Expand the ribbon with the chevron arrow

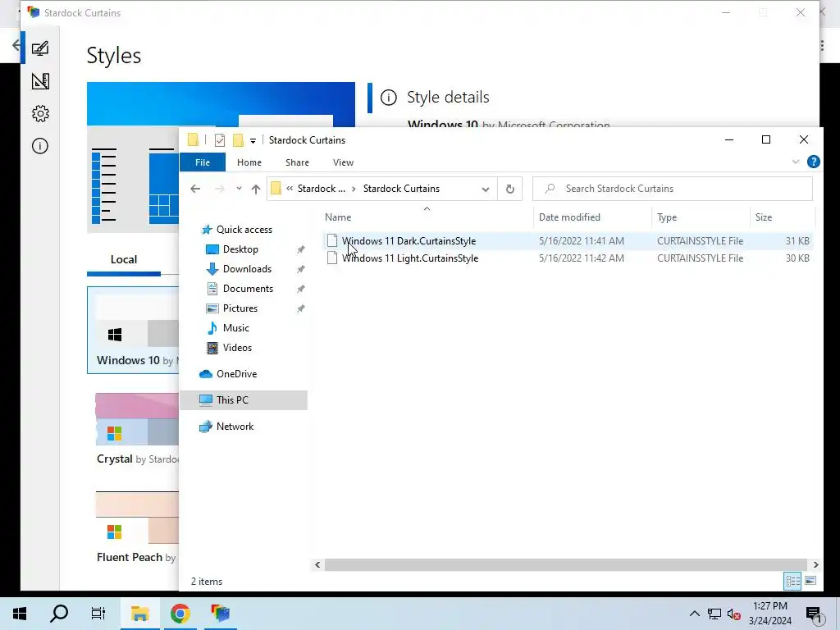[x=796, y=162]
